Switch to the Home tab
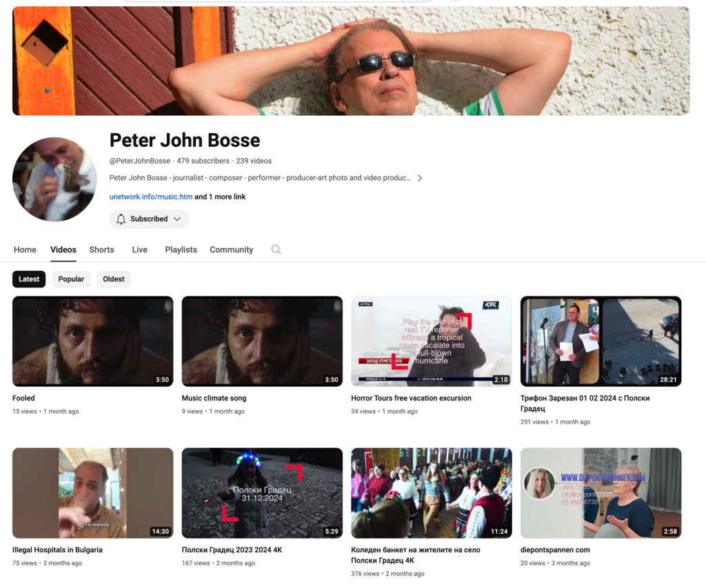Screen dimensions: 706x588 pyautogui.click(x=25, y=250)
